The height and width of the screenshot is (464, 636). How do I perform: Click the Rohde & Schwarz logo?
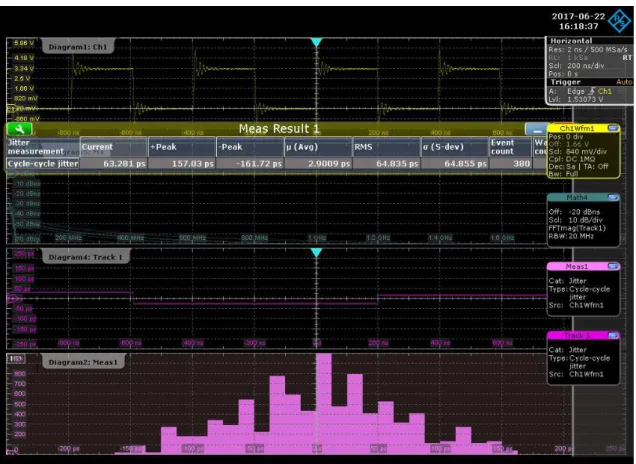coord(620,21)
